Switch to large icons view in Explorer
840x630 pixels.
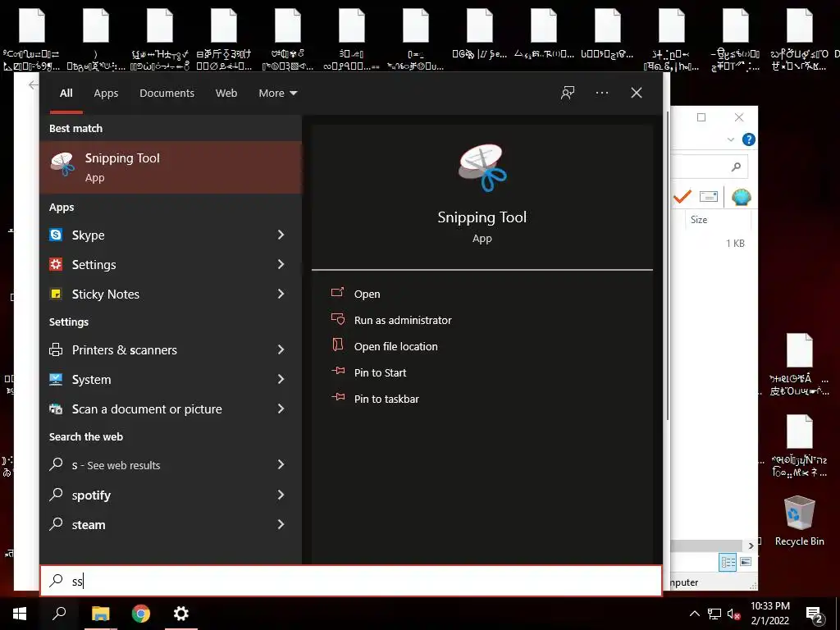[x=746, y=562]
